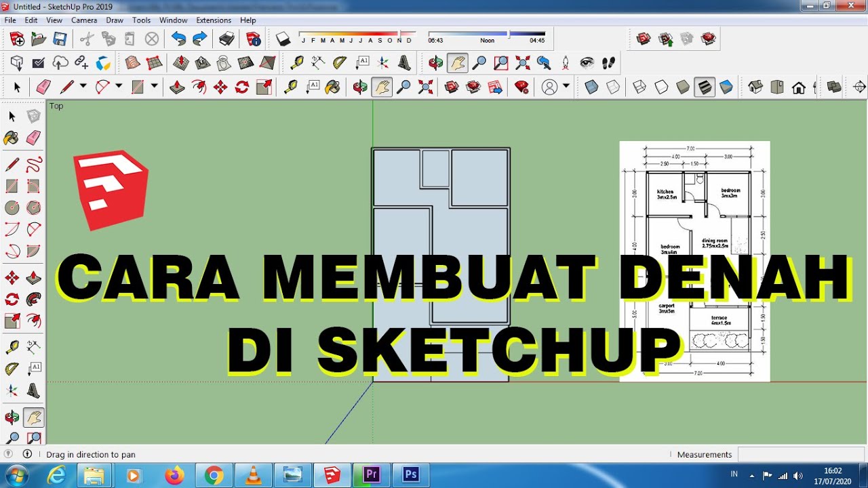The image size is (868, 488).
Task: Click the floor plan reference image
Action: 694,261
